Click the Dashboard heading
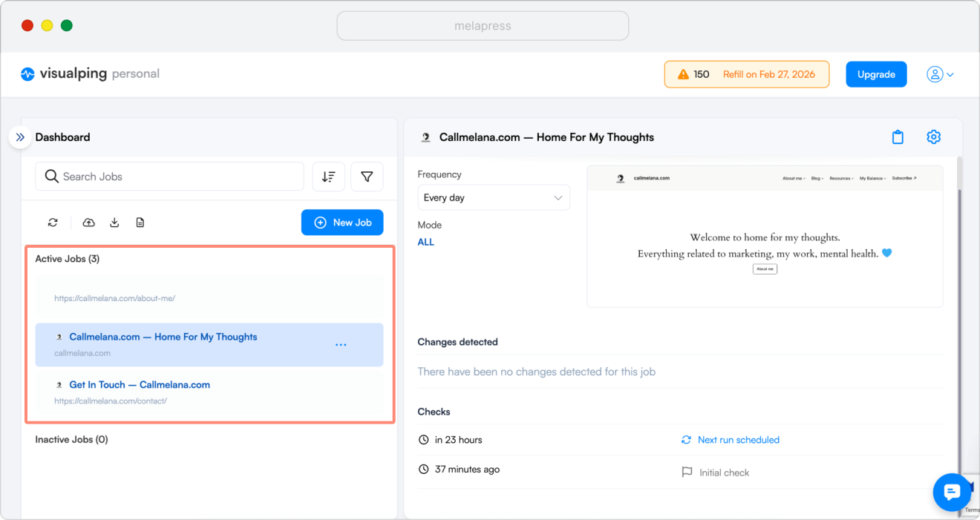 tap(62, 137)
